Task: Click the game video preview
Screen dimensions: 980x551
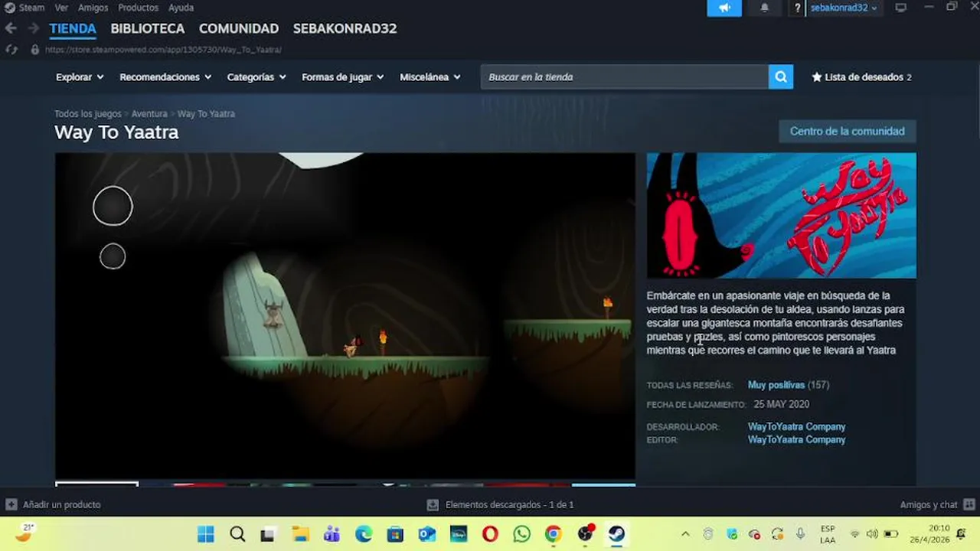Action: point(345,315)
